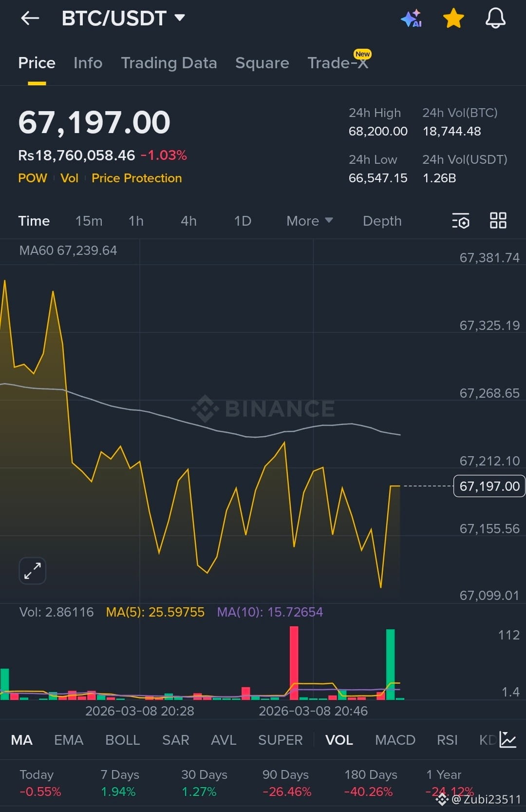Open the indicator chart settings icon
This screenshot has width=526, height=812.
pos(508,740)
